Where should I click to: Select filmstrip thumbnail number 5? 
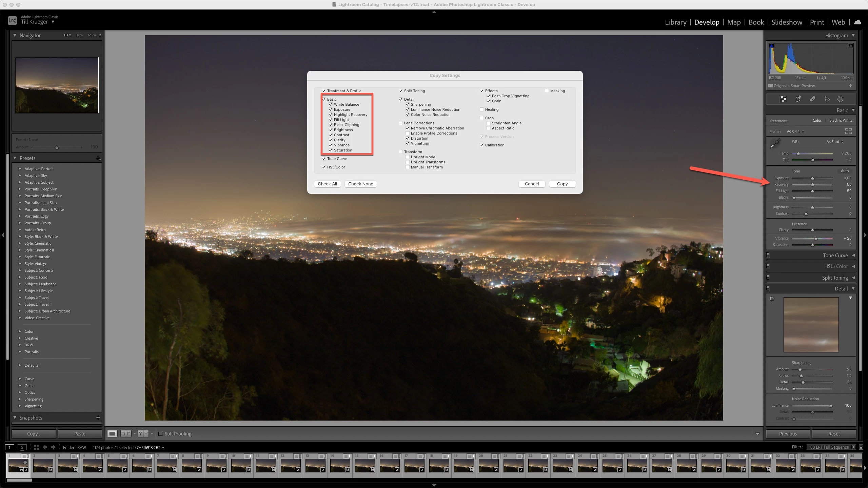[x=117, y=465]
